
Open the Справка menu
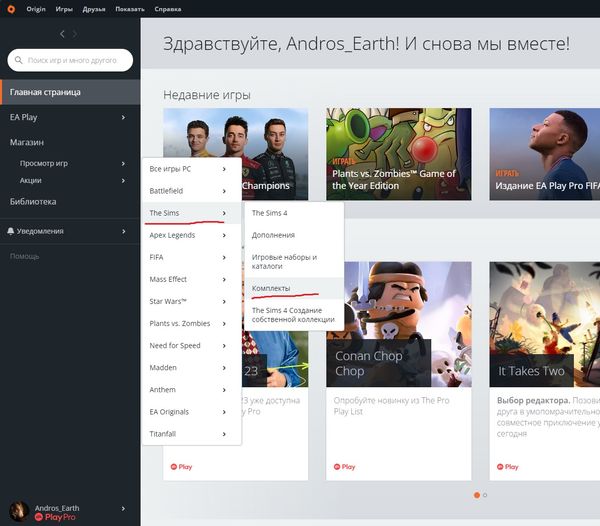pyautogui.click(x=168, y=9)
